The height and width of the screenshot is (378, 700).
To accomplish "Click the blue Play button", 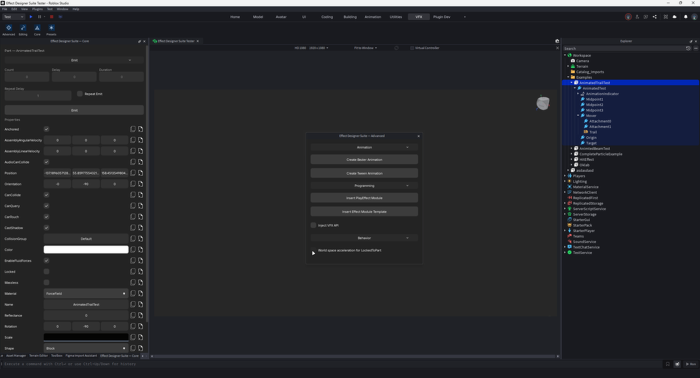I will tap(31, 17).
